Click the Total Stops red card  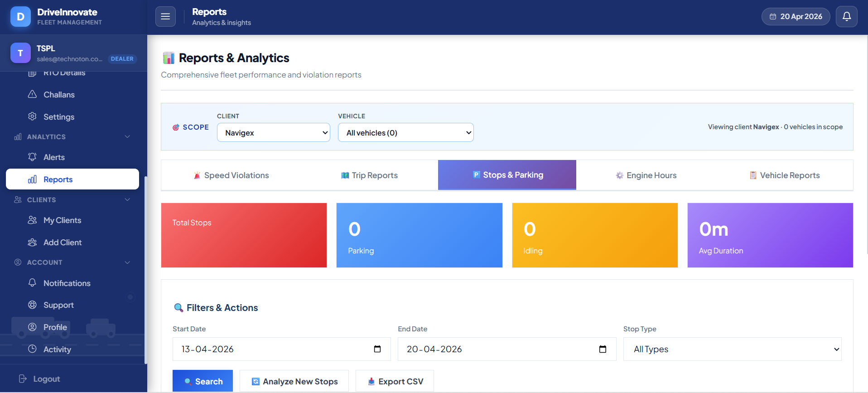[x=244, y=235]
